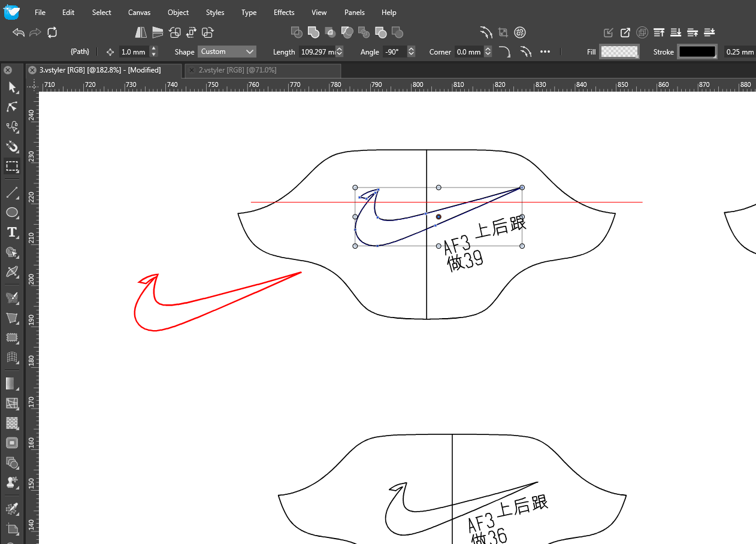Open the Effects menu
Image resolution: width=756 pixels, height=544 pixels.
pos(284,13)
